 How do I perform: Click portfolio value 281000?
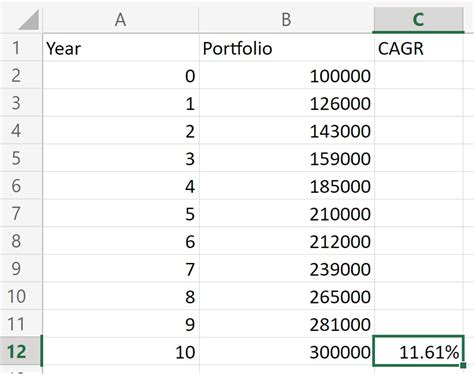coord(287,324)
